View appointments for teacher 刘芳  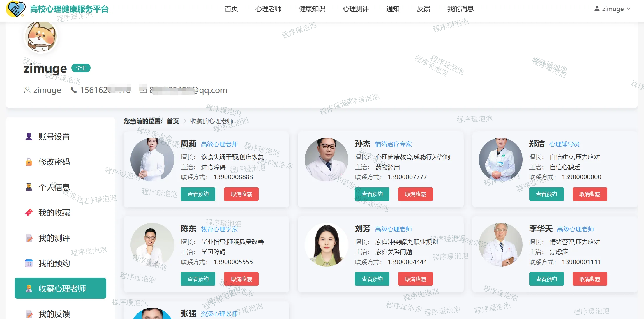tap(372, 279)
